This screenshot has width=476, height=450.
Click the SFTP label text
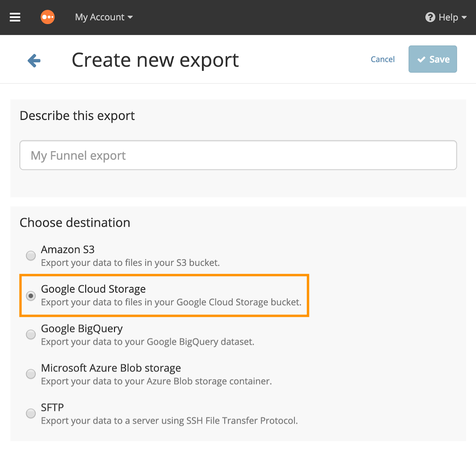coord(52,408)
